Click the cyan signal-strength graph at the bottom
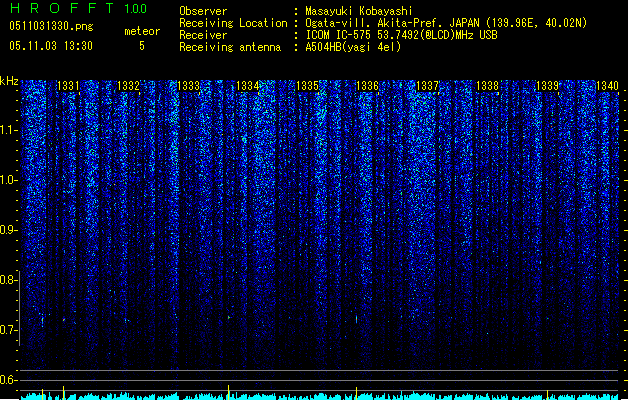The width and height of the screenshot is (629, 400). pyautogui.click(x=321, y=396)
